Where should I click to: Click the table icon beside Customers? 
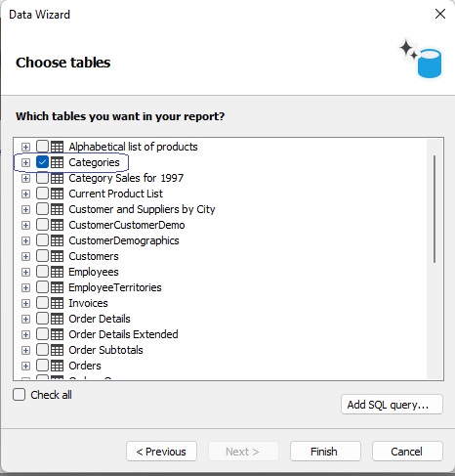(58, 256)
